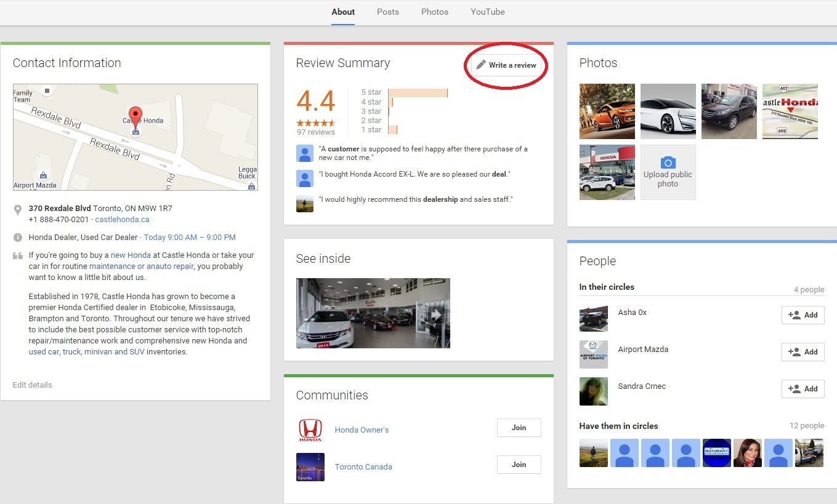
Task: Open the orange sports car photo
Action: pyautogui.click(x=607, y=111)
